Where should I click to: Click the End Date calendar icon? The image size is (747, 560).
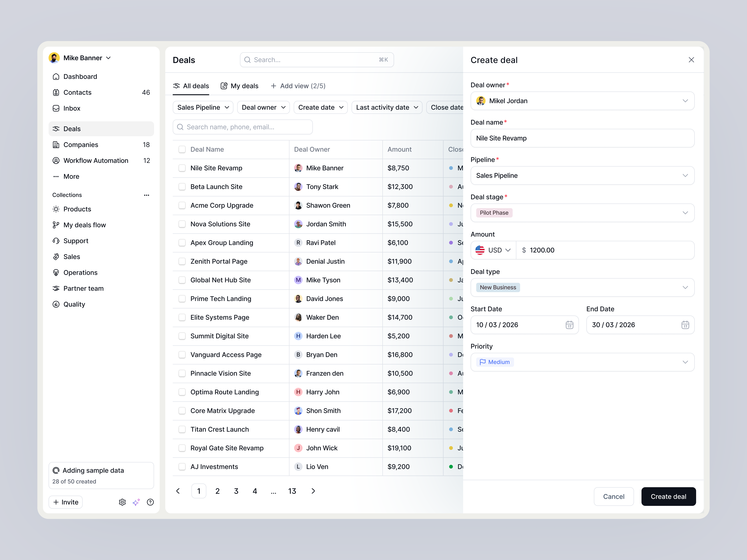685,325
